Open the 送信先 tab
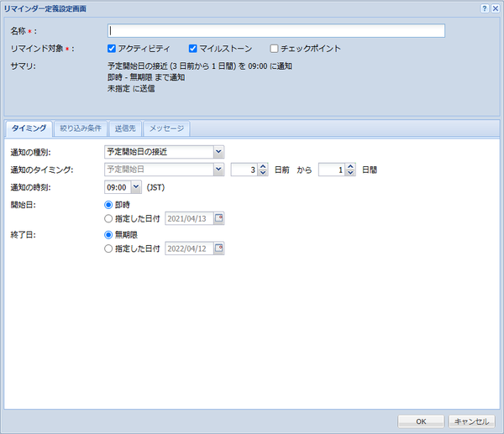Image resolution: width=504 pixels, height=434 pixels. pyautogui.click(x=125, y=128)
